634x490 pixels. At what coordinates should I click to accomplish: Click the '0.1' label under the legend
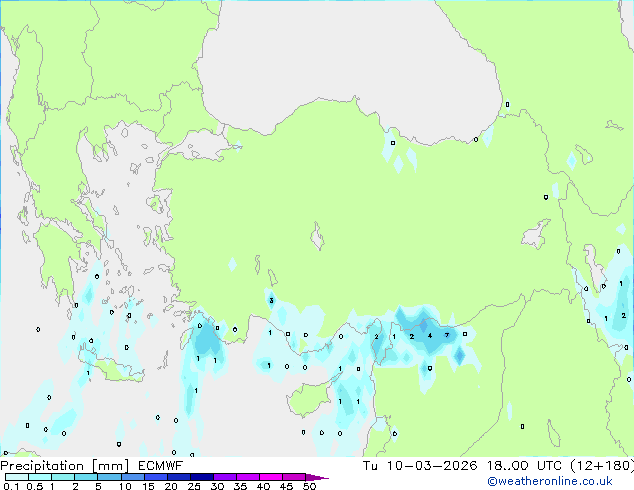click(11, 486)
